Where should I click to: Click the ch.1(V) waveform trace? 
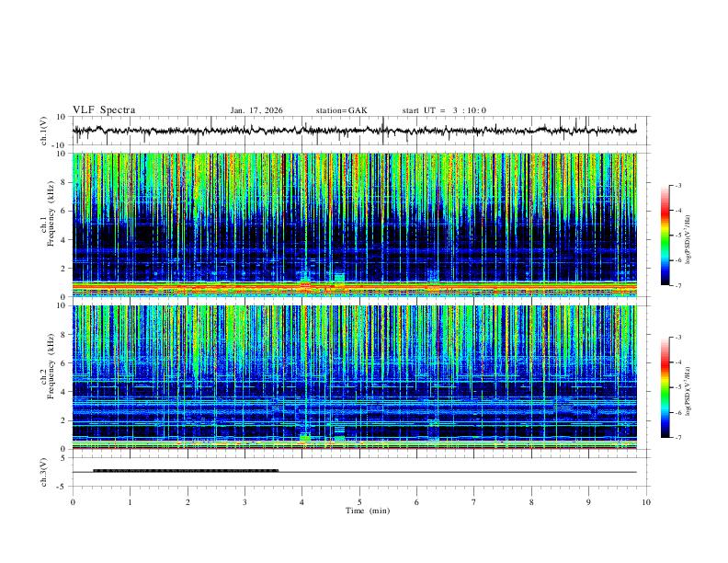click(354, 131)
